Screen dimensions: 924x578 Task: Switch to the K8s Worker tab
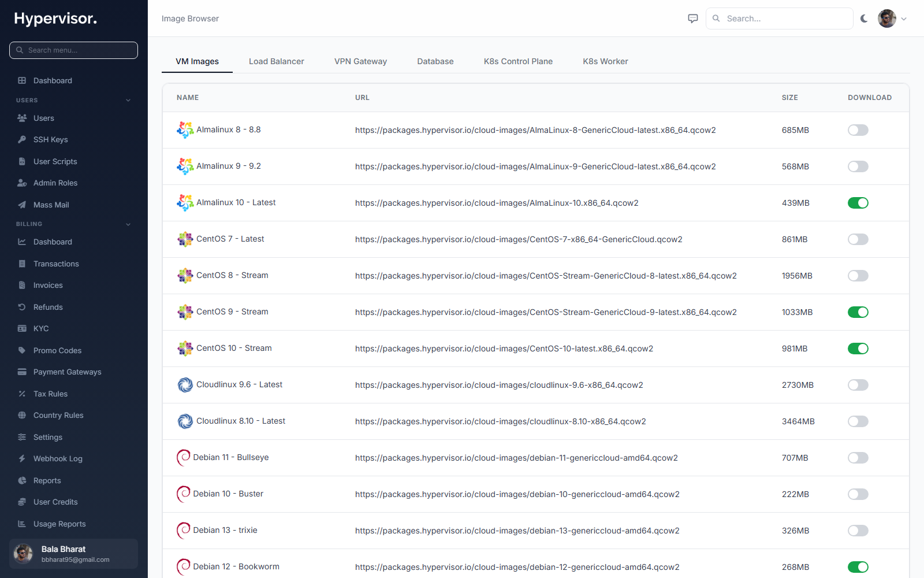(x=605, y=61)
